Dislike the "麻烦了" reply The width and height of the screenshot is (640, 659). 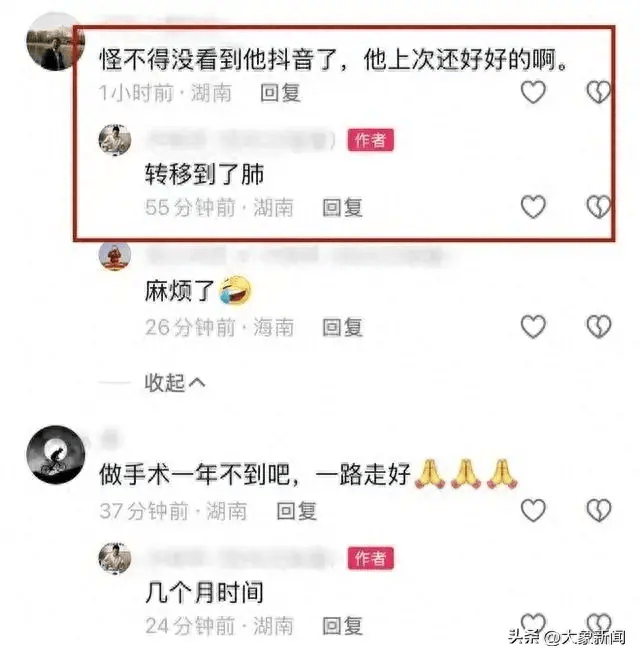[599, 326]
